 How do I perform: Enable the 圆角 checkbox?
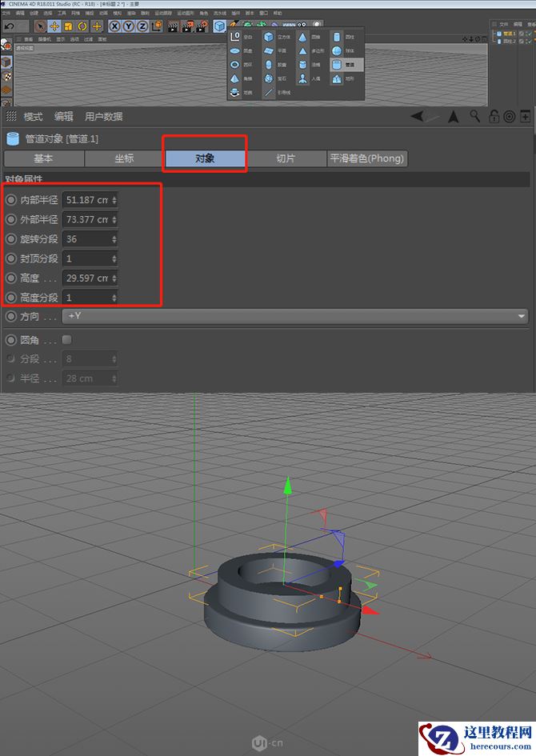[67, 339]
